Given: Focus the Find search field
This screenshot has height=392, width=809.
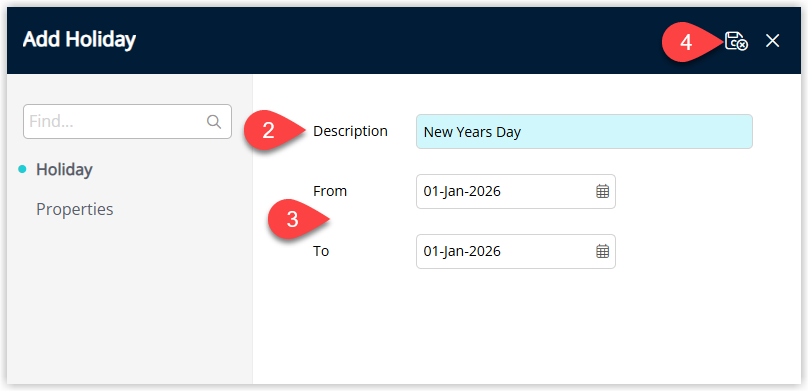Looking at the screenshot, I should point(127,122).
